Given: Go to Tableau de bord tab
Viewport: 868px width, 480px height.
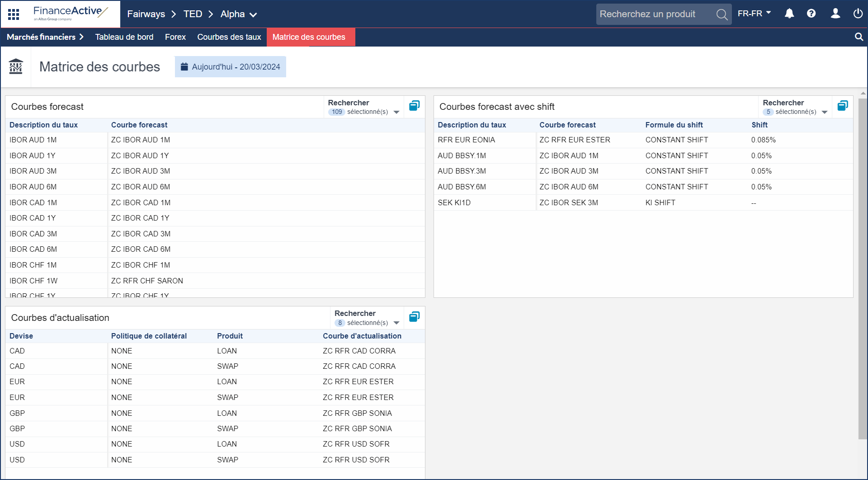Looking at the screenshot, I should pyautogui.click(x=124, y=37).
